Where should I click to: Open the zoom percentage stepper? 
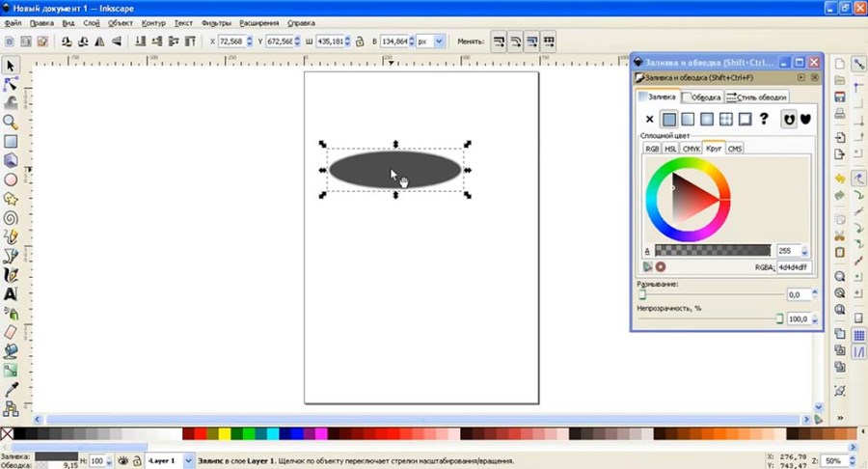852,460
